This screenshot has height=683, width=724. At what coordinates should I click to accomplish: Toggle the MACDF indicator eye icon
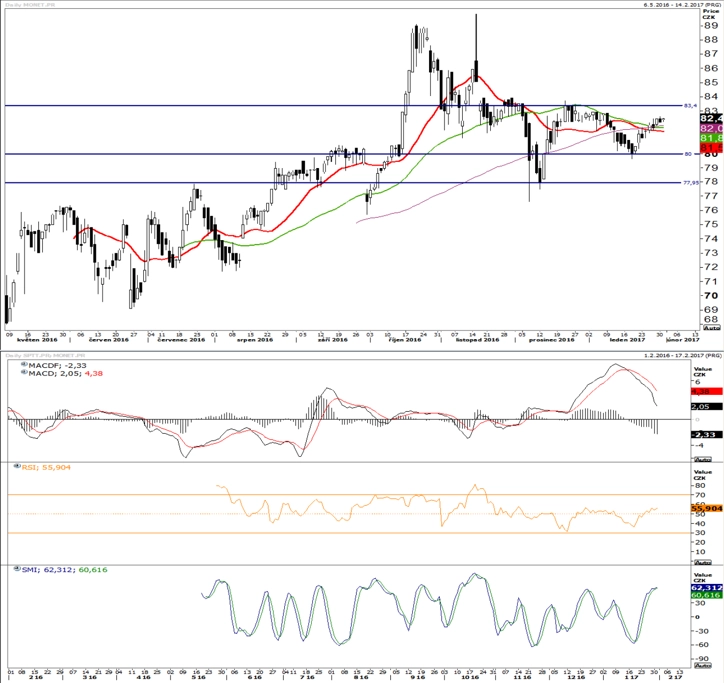24,364
